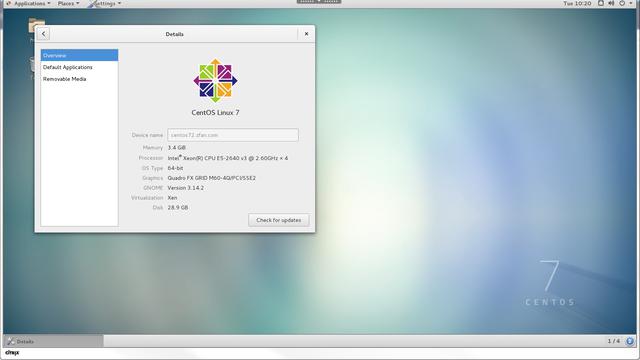The image size is (640, 360).
Task: Click workspace switcher 1 / 4
Action: point(613,341)
